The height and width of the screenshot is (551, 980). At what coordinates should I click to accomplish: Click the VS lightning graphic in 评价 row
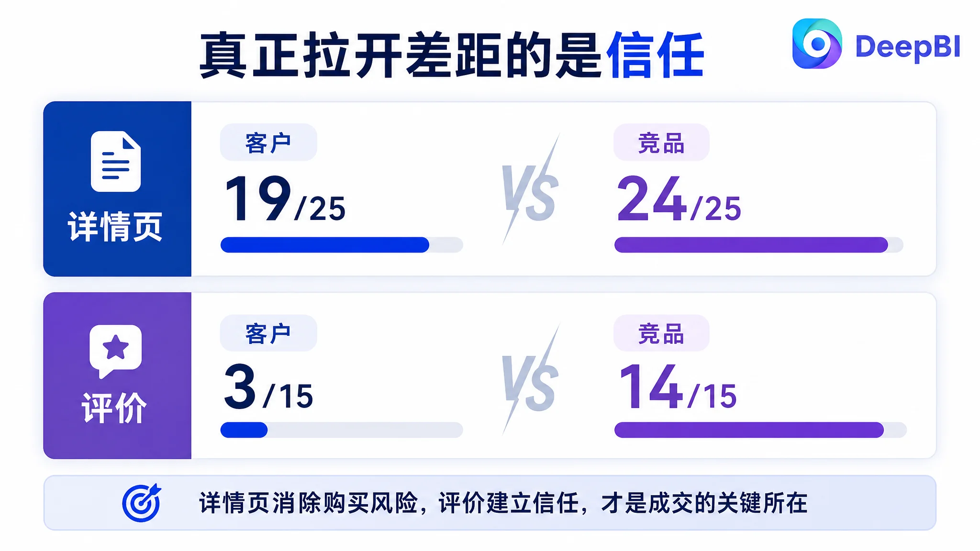531,380
